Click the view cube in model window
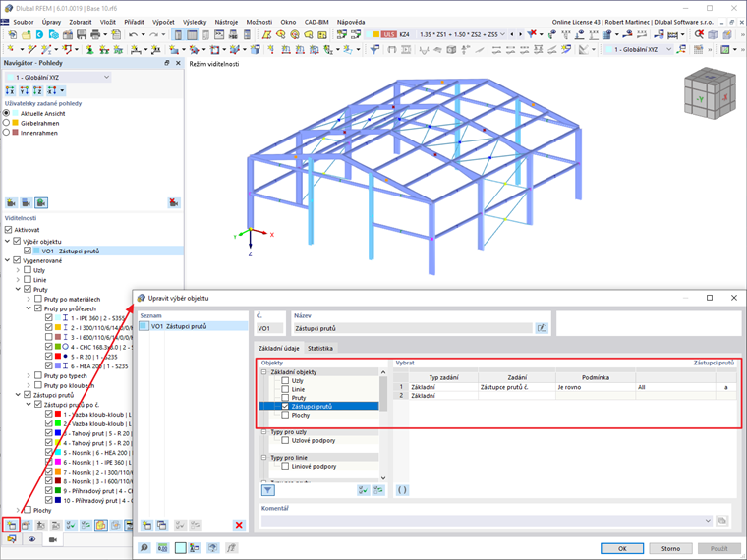Viewport: 747px width, 560px height. (710, 93)
